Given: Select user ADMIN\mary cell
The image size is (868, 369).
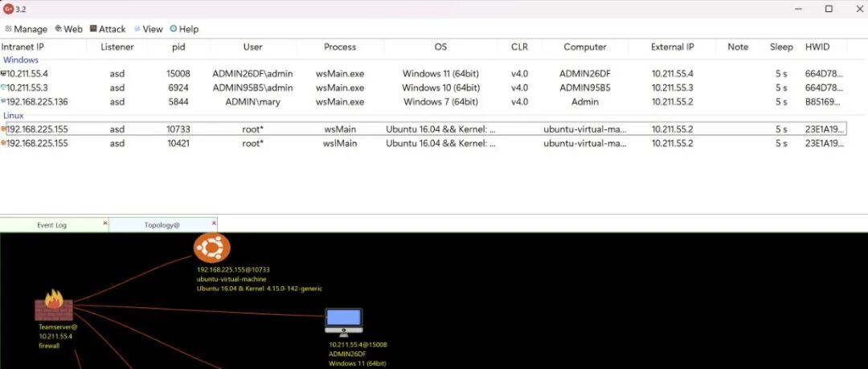Looking at the screenshot, I should click(x=252, y=101).
